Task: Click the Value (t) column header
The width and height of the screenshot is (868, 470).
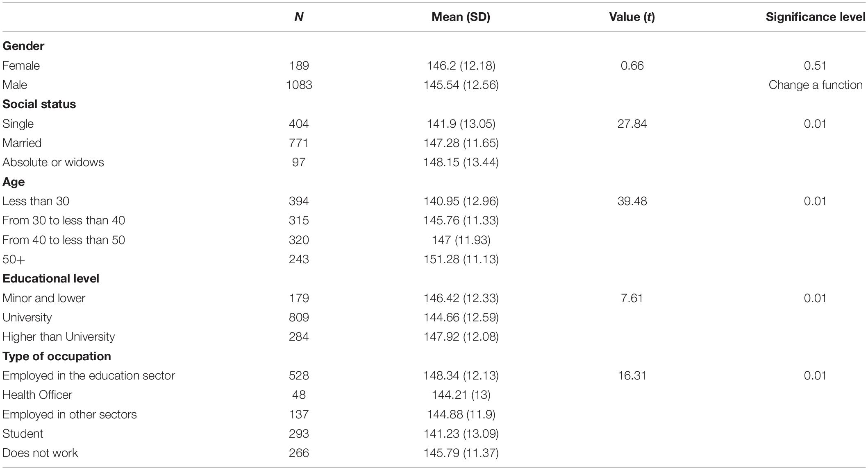Action: tap(632, 17)
